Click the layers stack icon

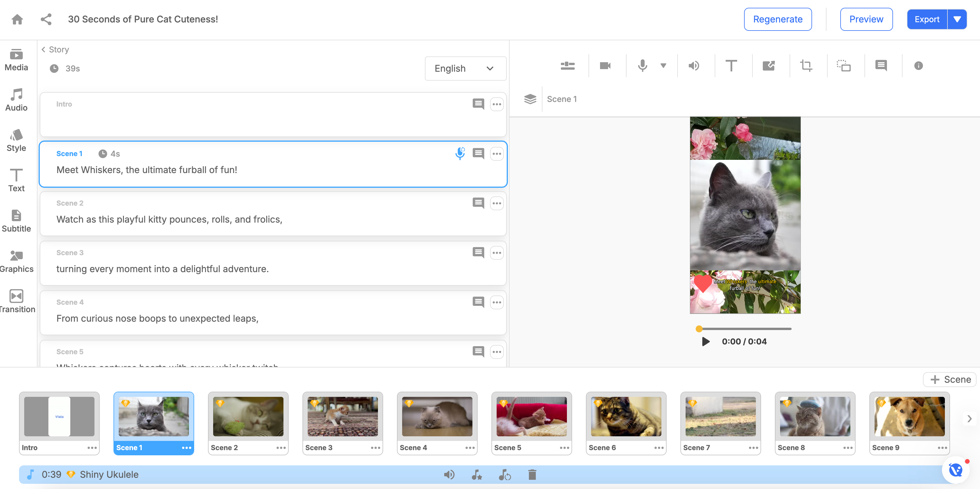click(x=530, y=99)
